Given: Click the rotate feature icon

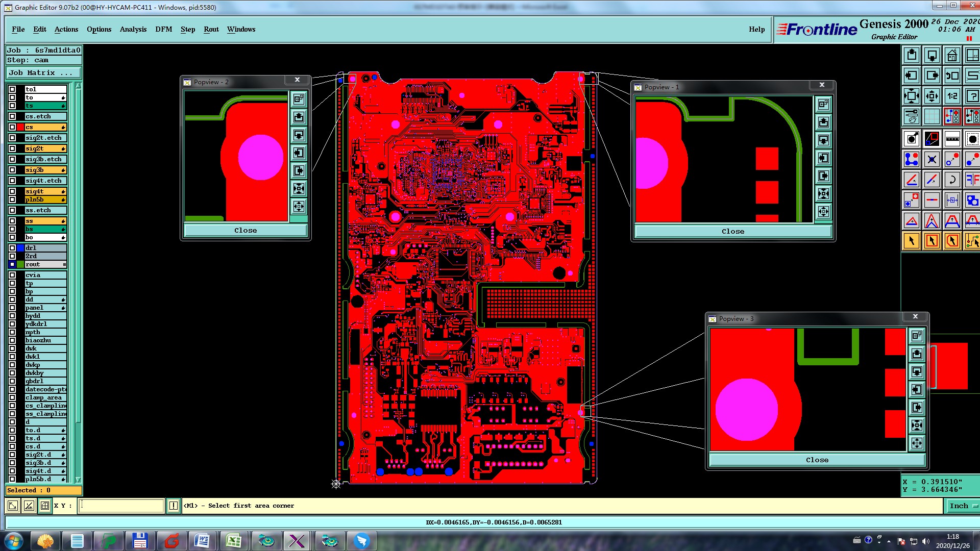Looking at the screenshot, I should tap(952, 180).
